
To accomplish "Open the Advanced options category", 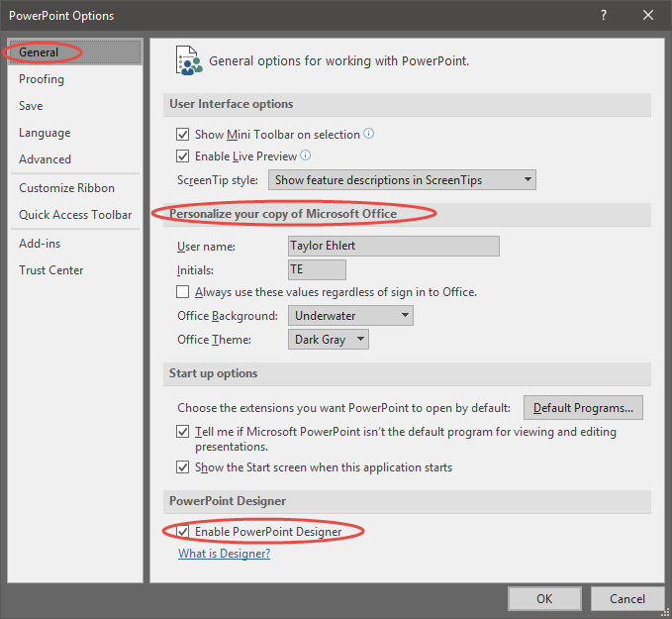I will point(45,159).
